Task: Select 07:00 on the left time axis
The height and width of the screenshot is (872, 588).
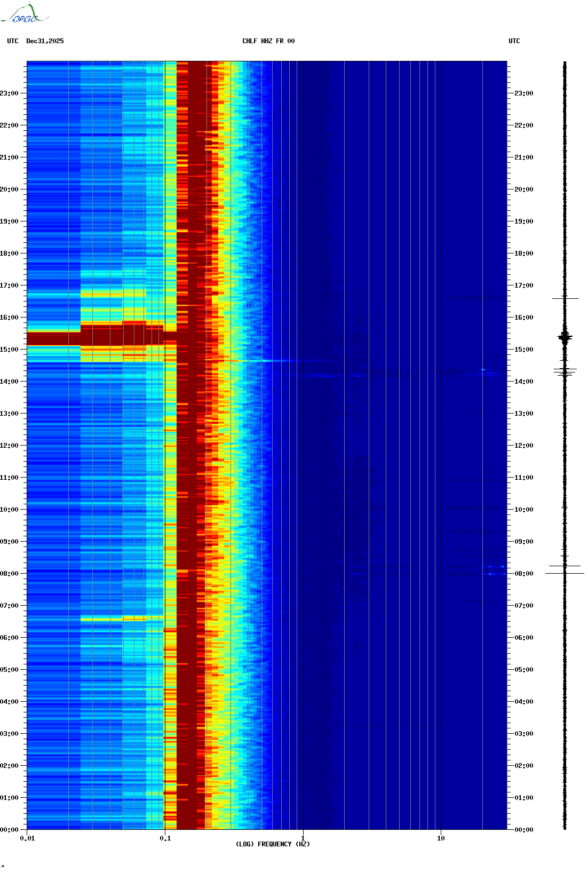Action: (x=9, y=606)
